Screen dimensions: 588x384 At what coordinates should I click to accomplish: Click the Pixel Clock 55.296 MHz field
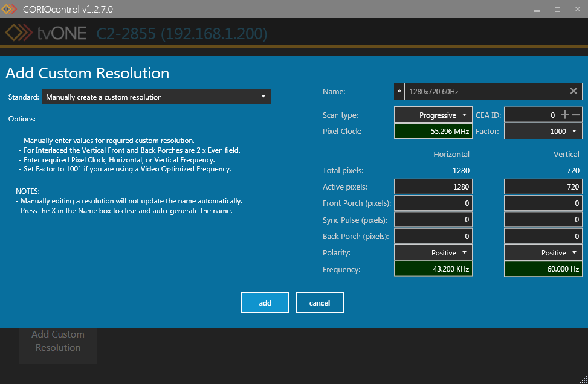point(433,131)
